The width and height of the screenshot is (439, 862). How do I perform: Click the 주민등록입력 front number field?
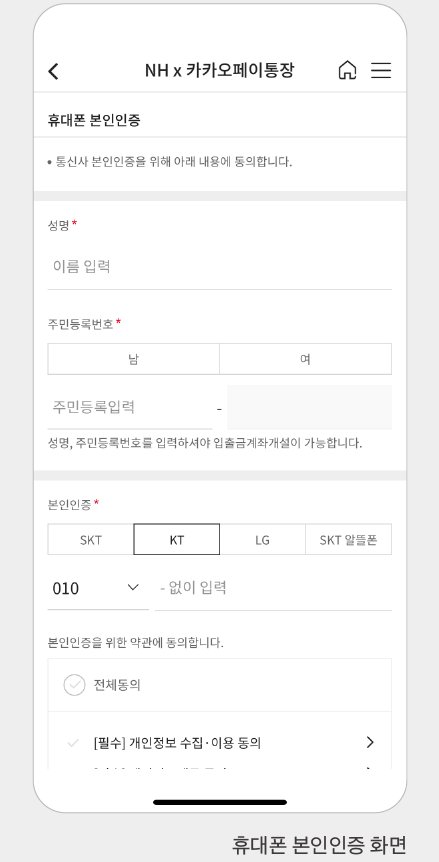130,407
